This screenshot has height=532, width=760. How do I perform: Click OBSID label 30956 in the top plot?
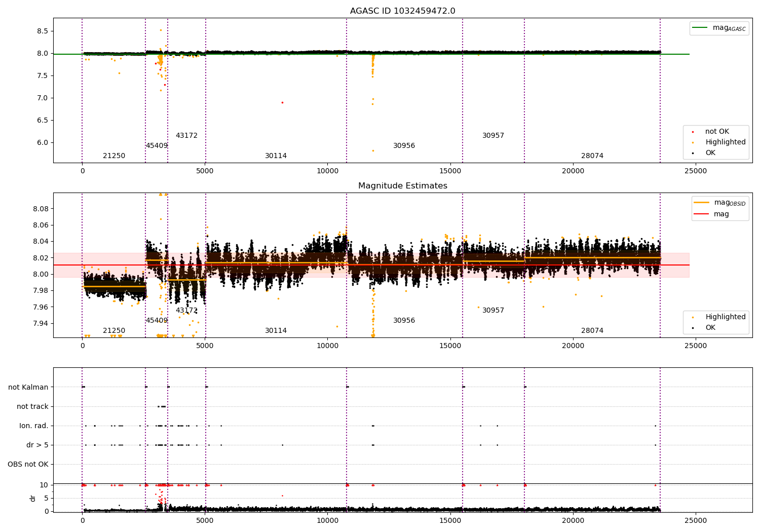tap(404, 146)
